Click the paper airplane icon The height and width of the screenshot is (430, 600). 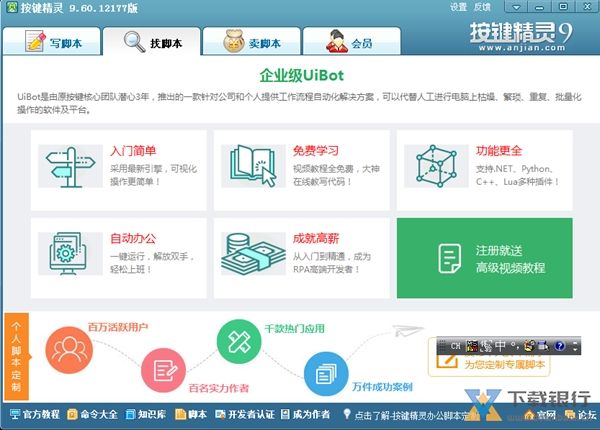click(408, 330)
